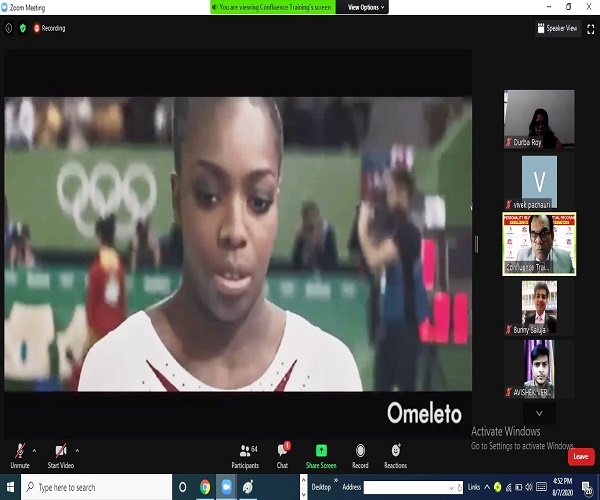Open network status icon in tray
Image resolution: width=600 pixels, height=500 pixels.
coord(509,487)
